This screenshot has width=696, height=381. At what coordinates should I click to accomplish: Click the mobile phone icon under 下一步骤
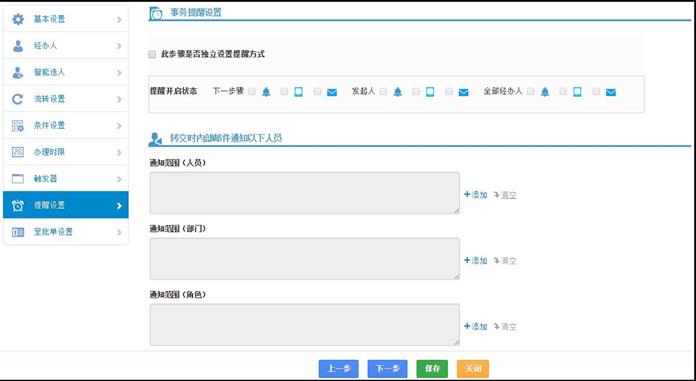pos(299,92)
